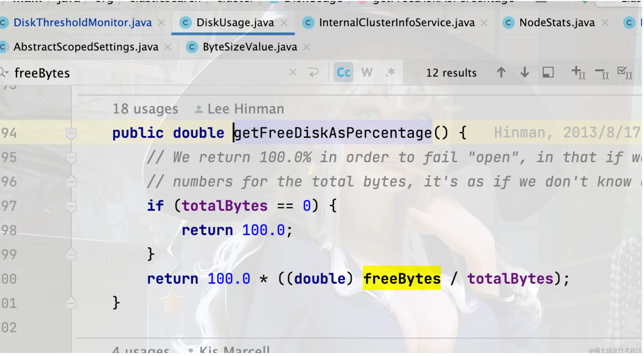Toggle Regex search option

click(x=390, y=72)
